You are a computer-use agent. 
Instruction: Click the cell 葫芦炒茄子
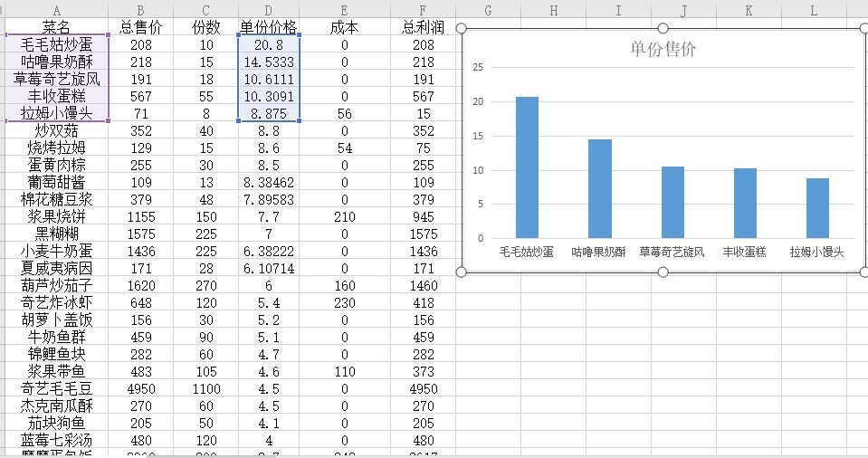(x=56, y=285)
